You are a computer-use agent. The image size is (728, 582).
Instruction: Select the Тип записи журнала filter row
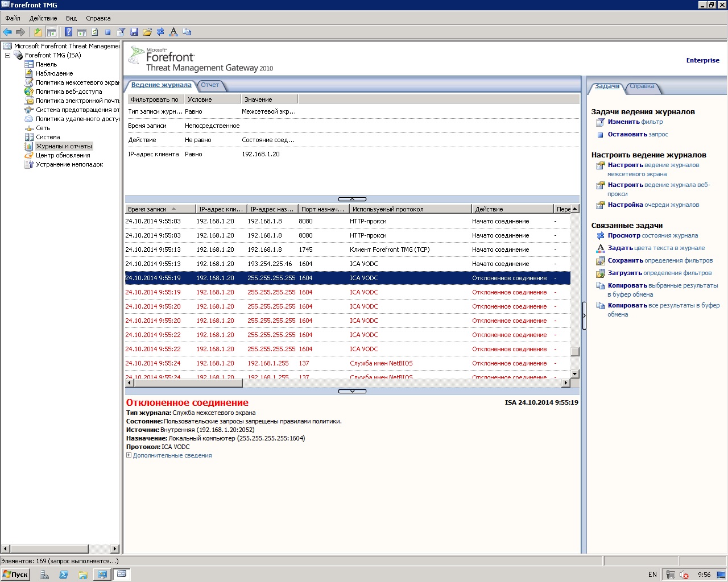coord(352,111)
